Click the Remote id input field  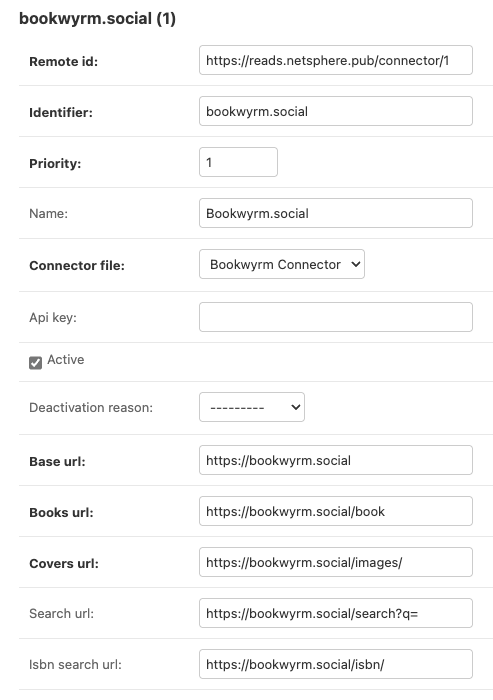click(336, 60)
